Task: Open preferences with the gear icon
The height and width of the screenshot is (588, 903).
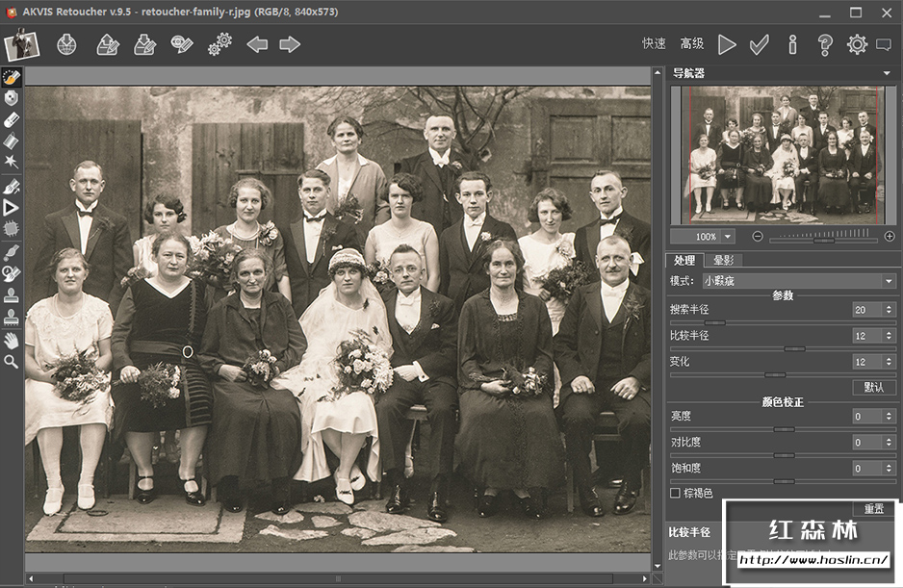Action: (x=857, y=44)
